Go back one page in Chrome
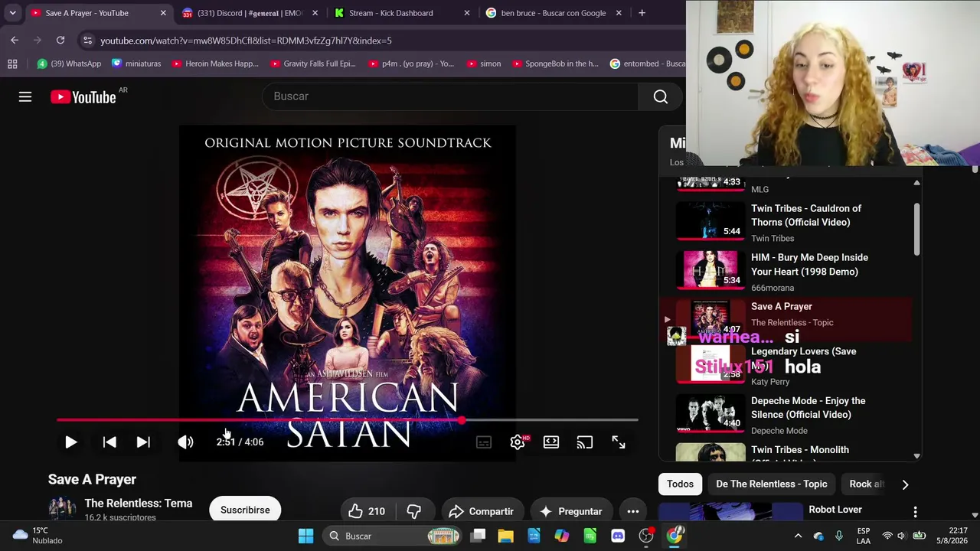980x551 pixels. [15, 40]
